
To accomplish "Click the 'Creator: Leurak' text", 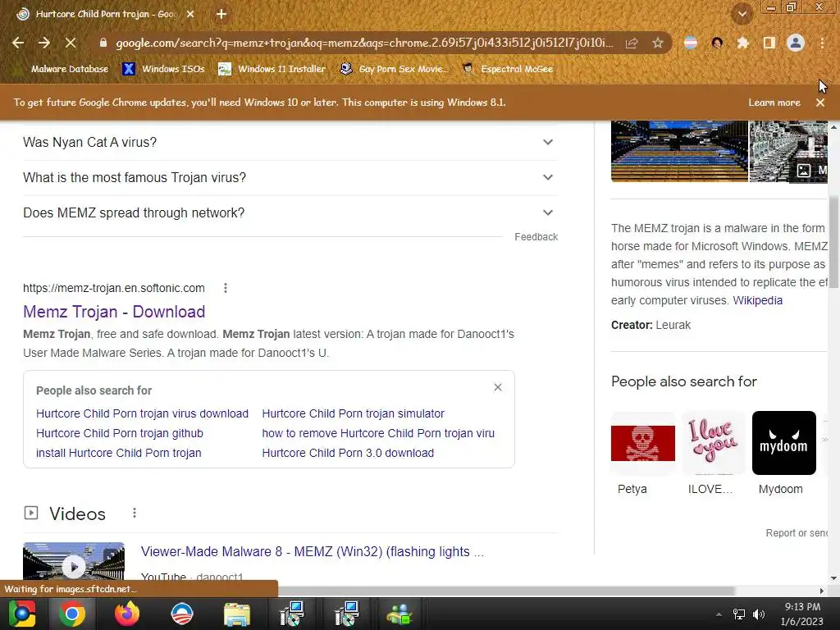I will pyautogui.click(x=651, y=325).
